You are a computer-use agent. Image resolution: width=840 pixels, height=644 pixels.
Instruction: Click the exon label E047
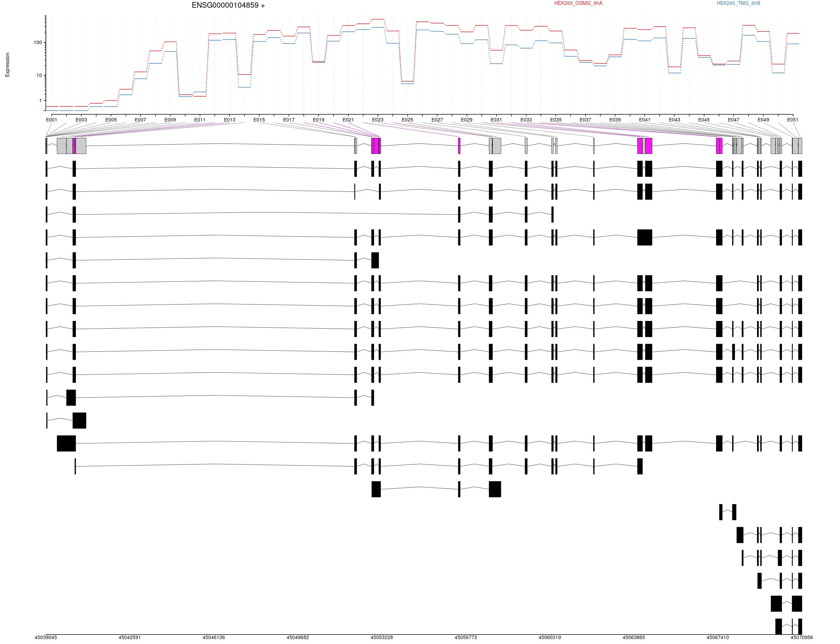coord(734,120)
